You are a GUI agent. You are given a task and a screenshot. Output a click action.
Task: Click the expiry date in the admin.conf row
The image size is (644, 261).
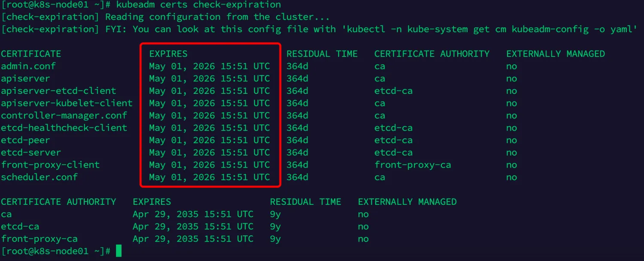click(210, 66)
